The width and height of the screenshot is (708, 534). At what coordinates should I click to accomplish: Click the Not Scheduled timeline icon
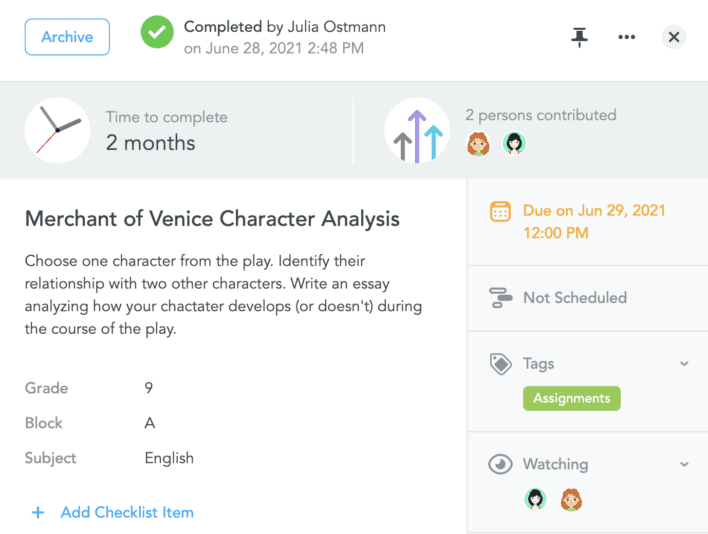click(x=500, y=297)
